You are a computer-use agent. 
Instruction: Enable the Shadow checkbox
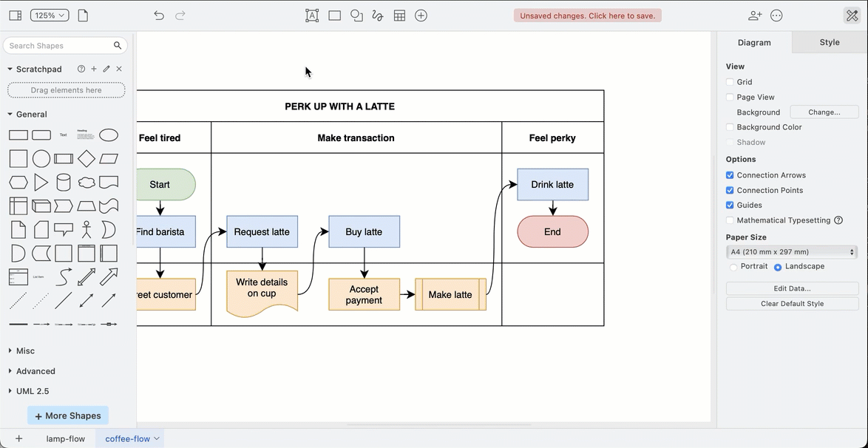[730, 142]
